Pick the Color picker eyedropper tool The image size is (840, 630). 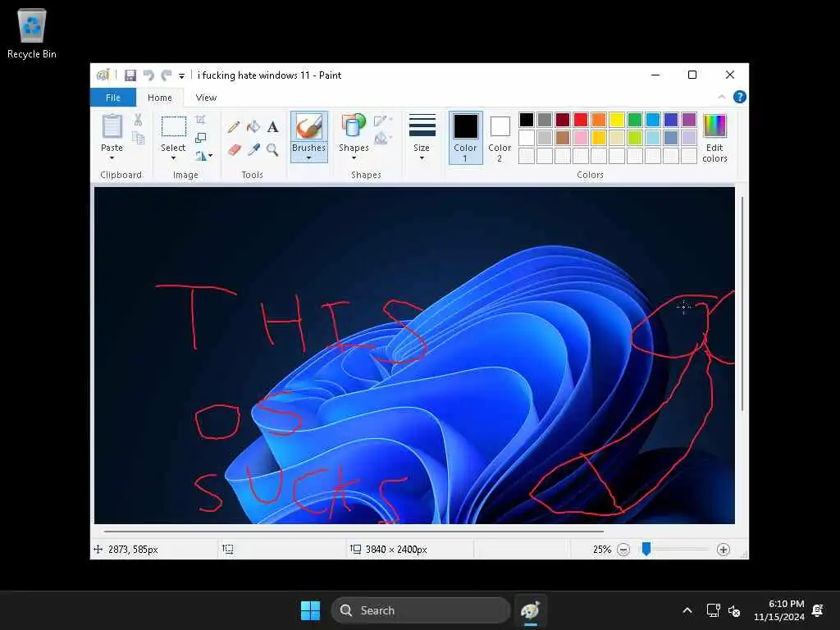[253, 149]
